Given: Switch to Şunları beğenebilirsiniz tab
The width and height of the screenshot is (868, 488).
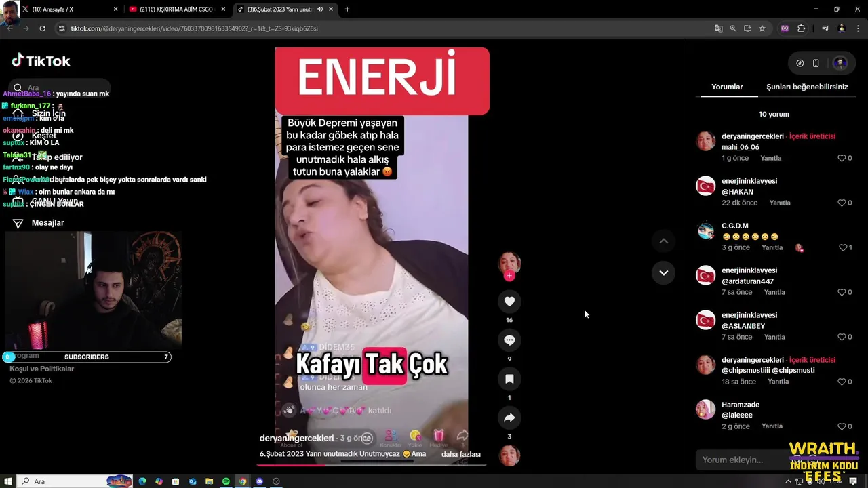Looking at the screenshot, I should (x=807, y=87).
